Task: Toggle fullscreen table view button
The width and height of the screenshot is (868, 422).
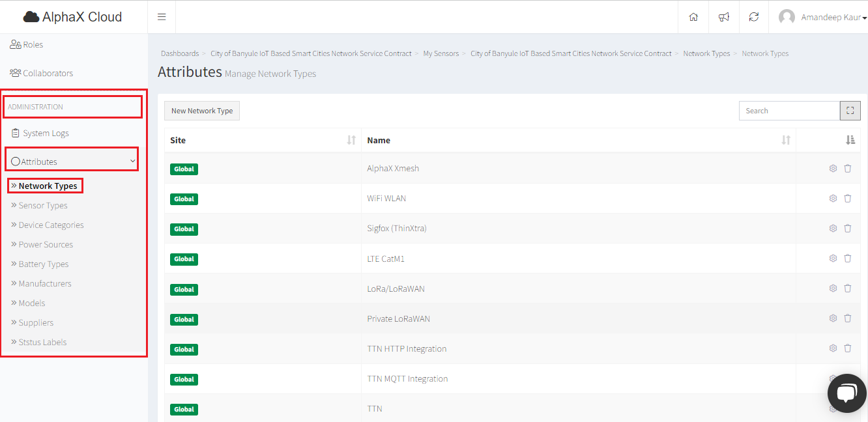Action: (850, 111)
